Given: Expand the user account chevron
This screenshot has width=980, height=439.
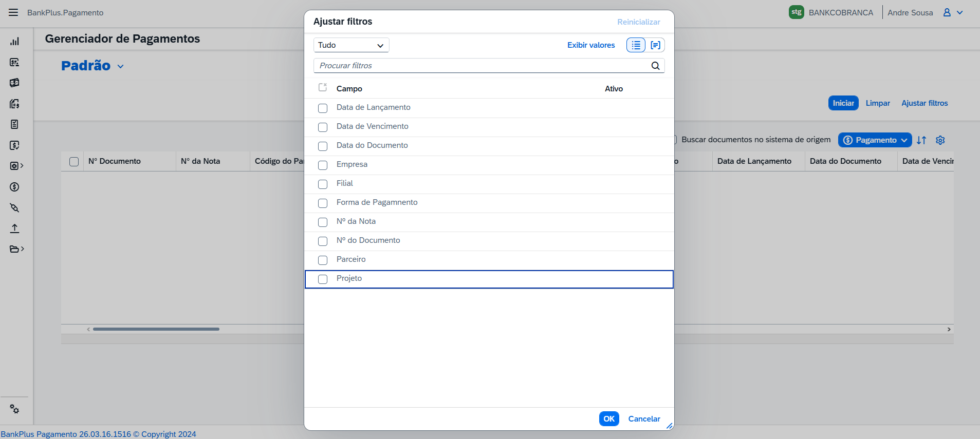Looking at the screenshot, I should coord(960,12).
